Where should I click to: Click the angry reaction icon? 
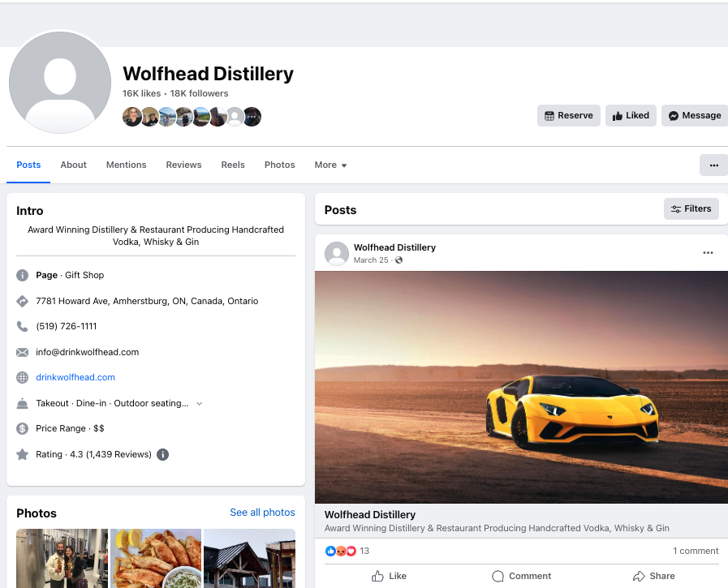(x=341, y=551)
